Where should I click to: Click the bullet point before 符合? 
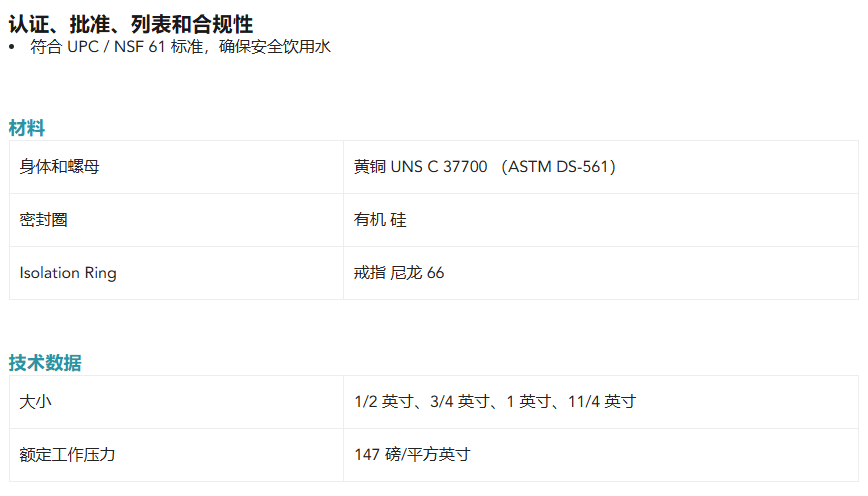(12, 48)
